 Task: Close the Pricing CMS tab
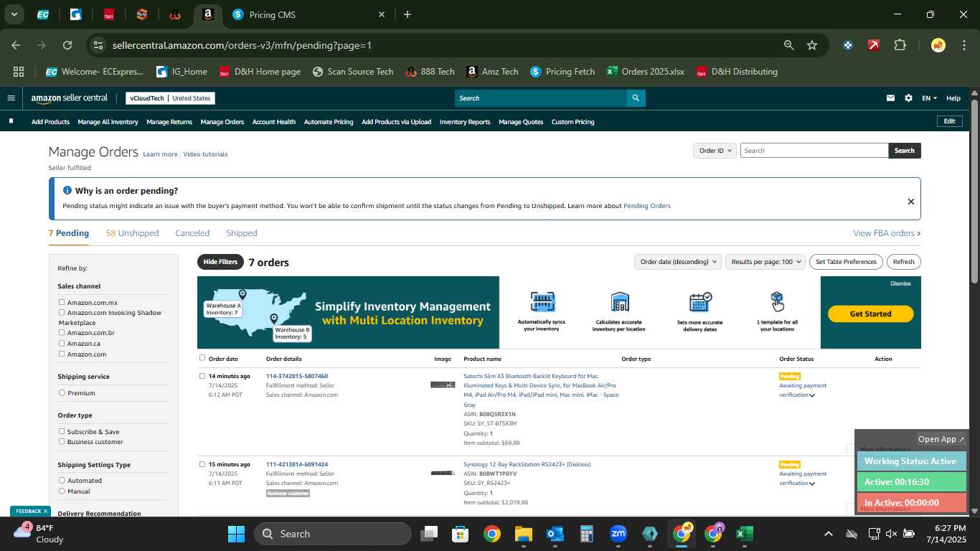coord(382,14)
